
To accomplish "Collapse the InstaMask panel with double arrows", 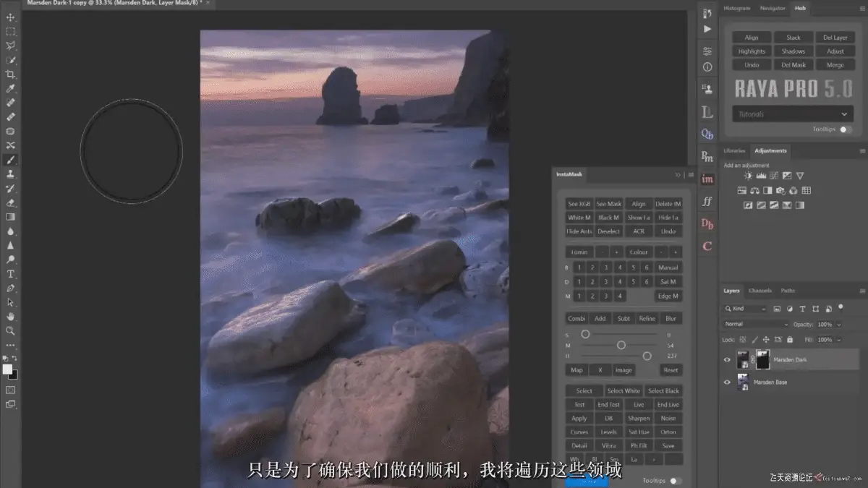I will (678, 175).
